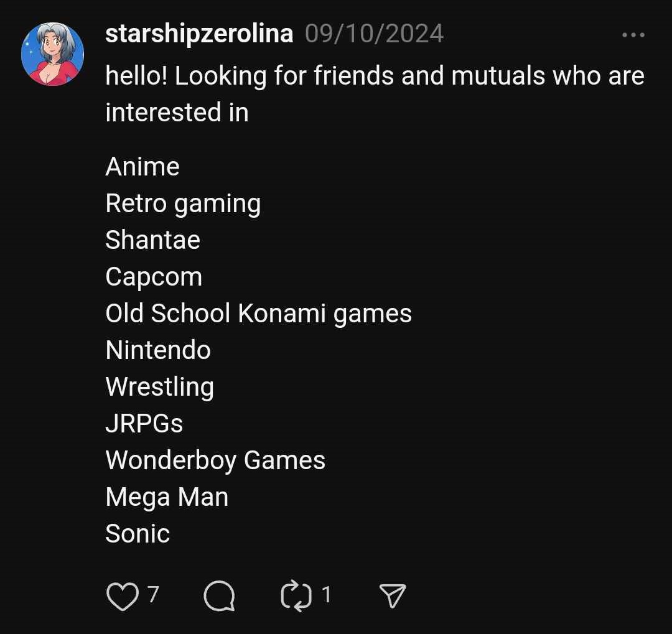Share the post via paper plane icon
The width and height of the screenshot is (672, 634).
pos(393,597)
